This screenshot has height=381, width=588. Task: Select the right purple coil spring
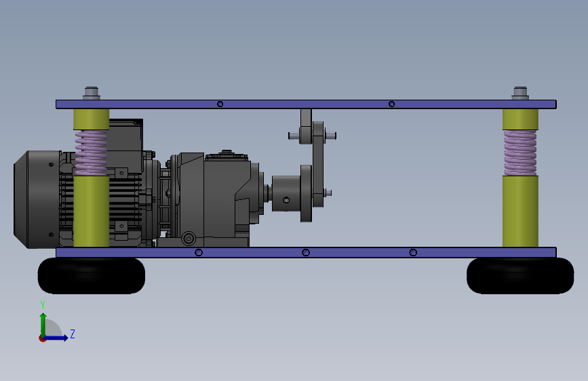(x=520, y=153)
